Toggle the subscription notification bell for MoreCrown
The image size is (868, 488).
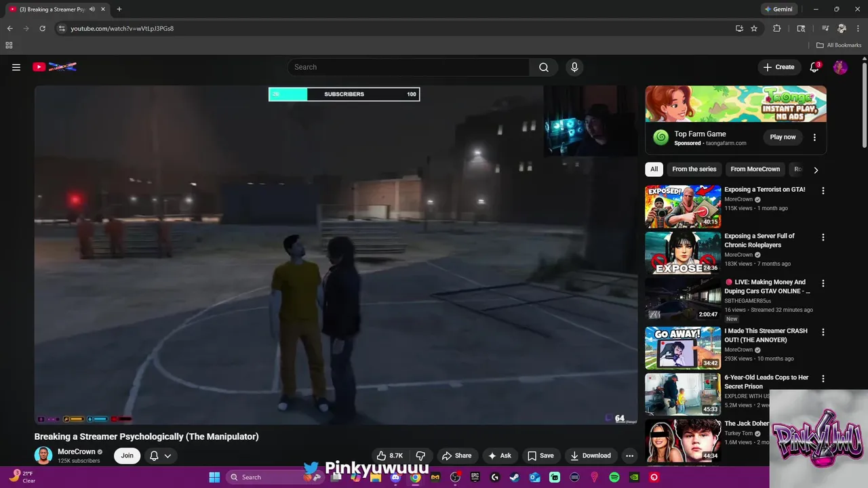click(160, 455)
